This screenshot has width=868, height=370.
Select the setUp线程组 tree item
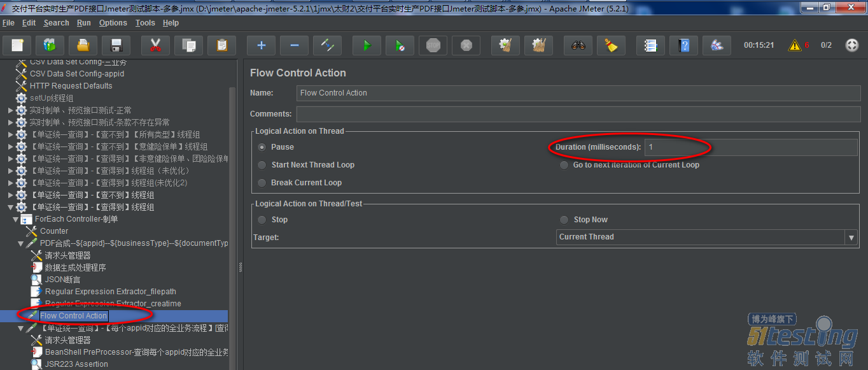pos(51,98)
